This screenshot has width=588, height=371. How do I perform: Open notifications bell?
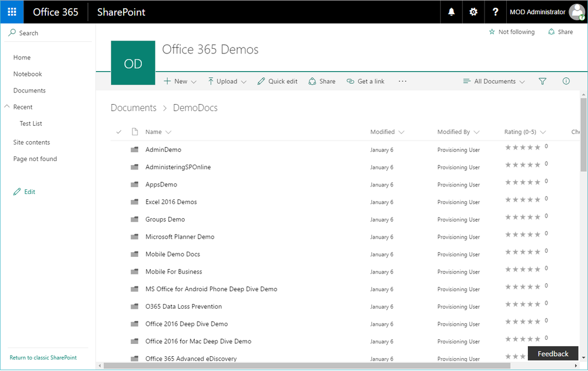(x=451, y=12)
